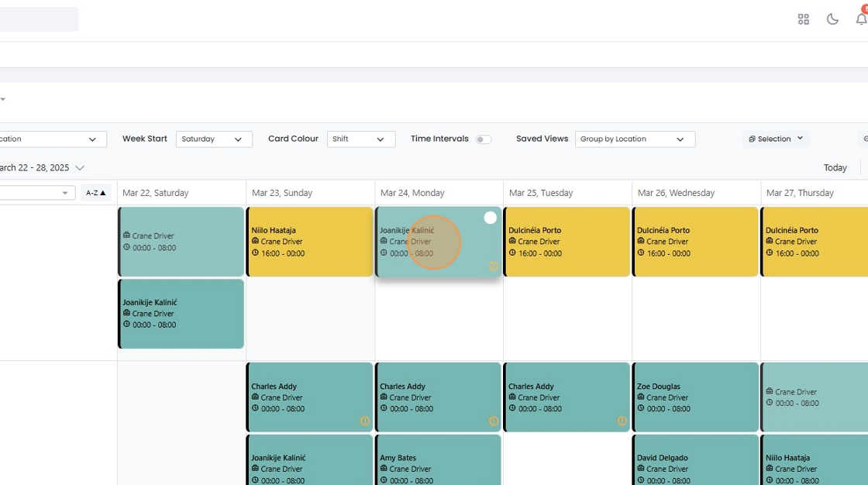Image resolution: width=868 pixels, height=485 pixels.
Task: Click the A-Z sort ascending button
Action: (96, 193)
